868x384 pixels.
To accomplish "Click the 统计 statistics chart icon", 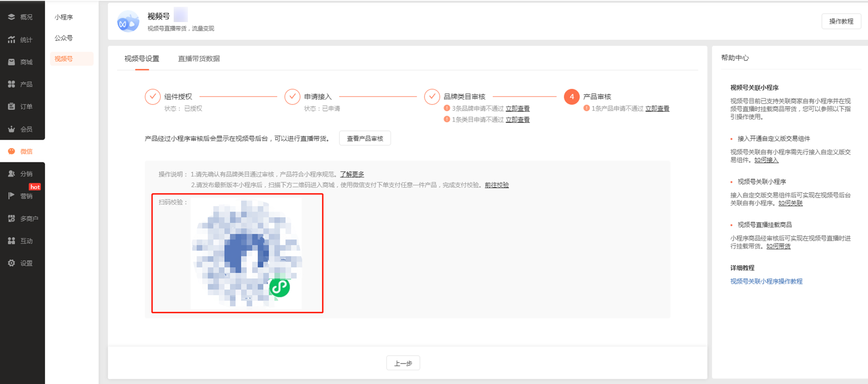I will [11, 40].
